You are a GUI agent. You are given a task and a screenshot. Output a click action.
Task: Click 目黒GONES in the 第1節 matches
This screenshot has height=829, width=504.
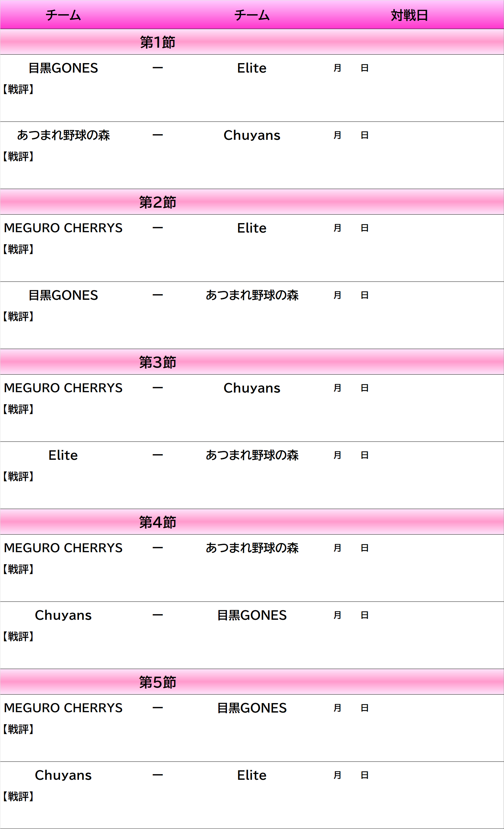[x=63, y=68]
